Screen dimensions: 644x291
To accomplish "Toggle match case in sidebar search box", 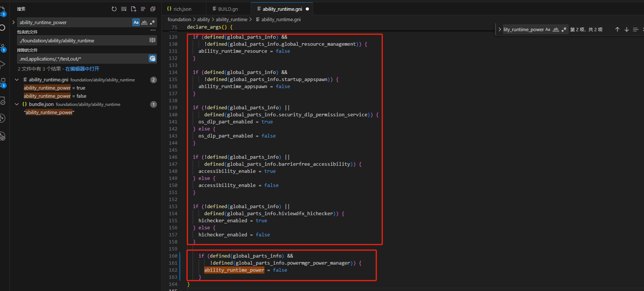I will click(136, 22).
